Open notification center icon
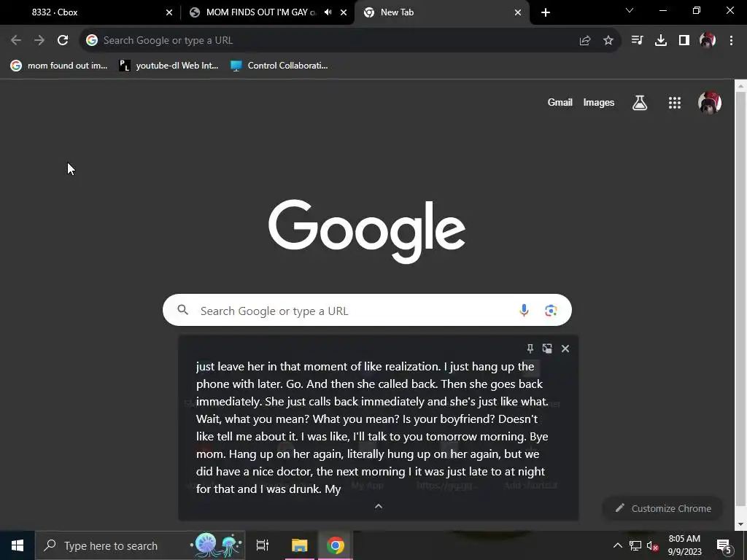The image size is (747, 560). [724, 545]
